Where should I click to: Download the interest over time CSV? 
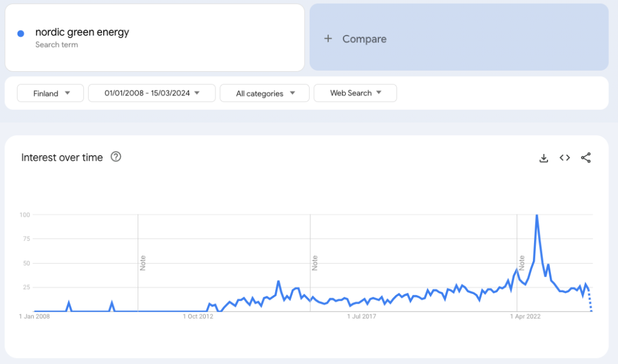tap(544, 158)
